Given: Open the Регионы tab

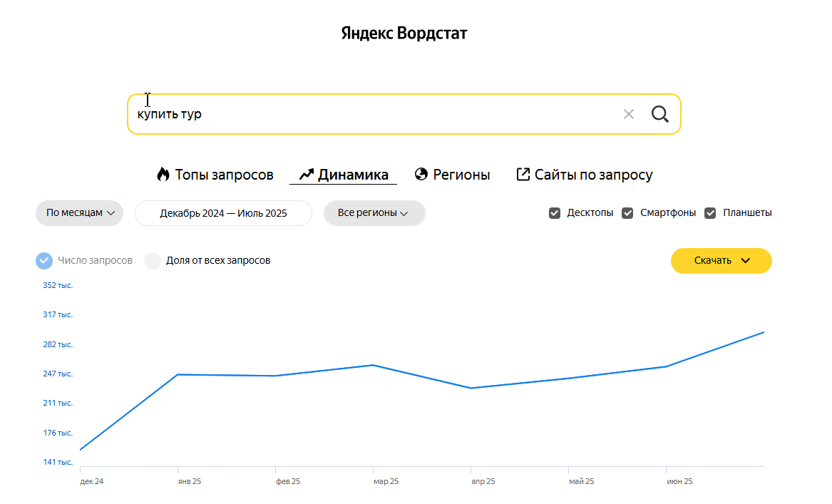Looking at the screenshot, I should point(452,175).
